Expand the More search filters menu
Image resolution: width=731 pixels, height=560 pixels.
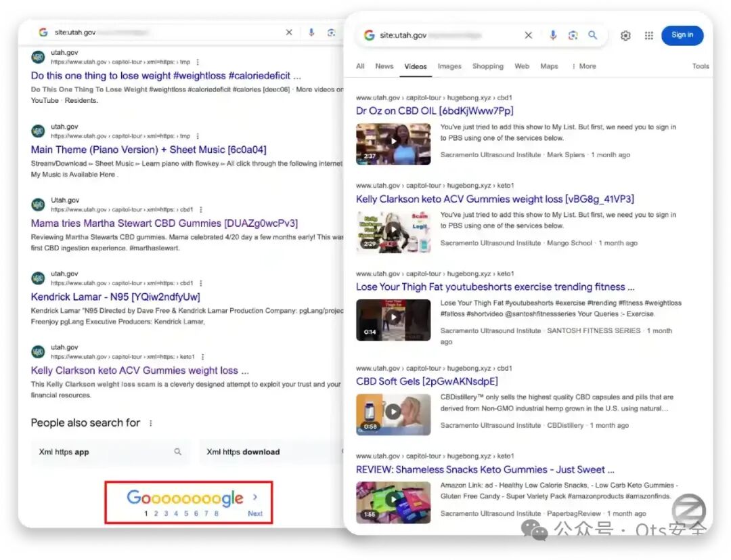coord(584,66)
